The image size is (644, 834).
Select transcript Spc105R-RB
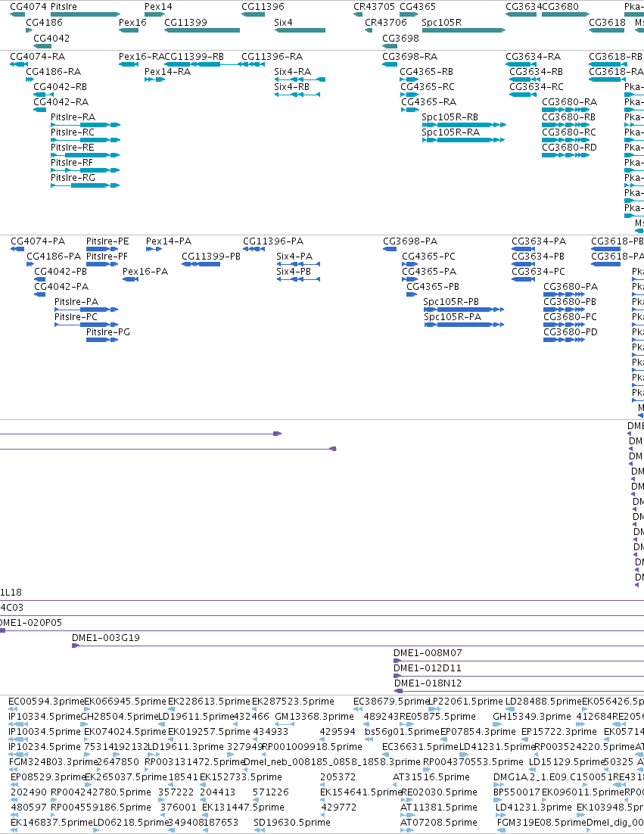(450, 117)
